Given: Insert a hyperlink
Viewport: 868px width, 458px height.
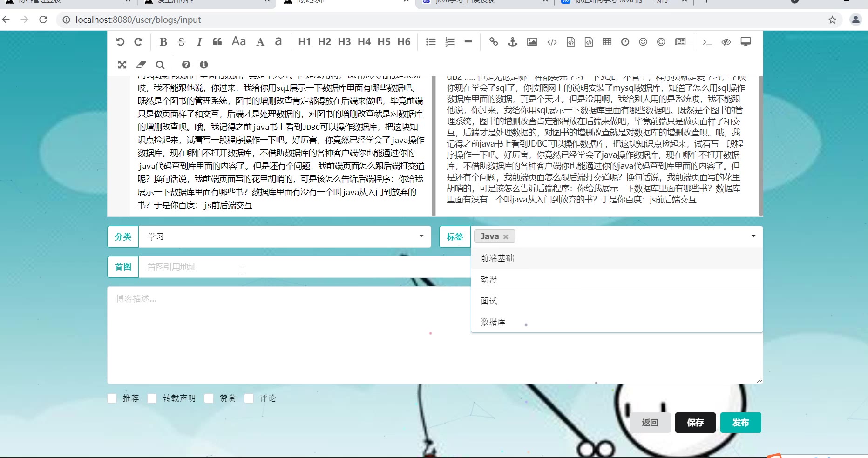Looking at the screenshot, I should (x=494, y=42).
